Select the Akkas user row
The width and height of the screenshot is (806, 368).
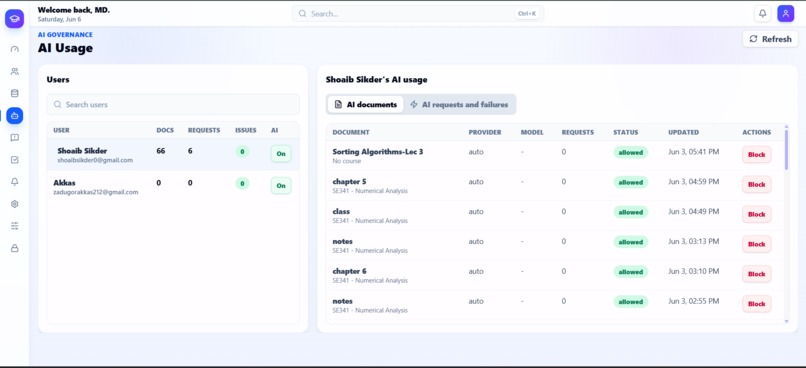173,187
